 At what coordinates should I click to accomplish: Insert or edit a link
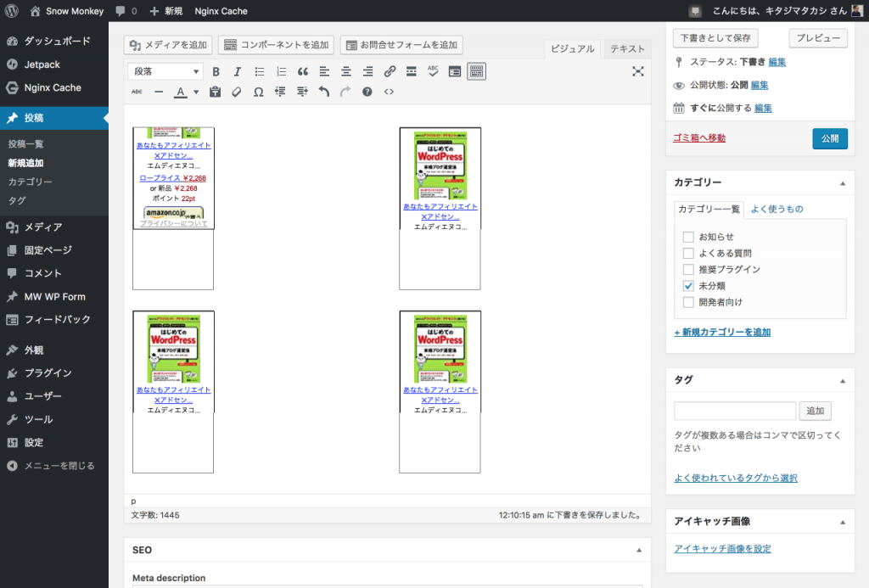click(x=390, y=71)
